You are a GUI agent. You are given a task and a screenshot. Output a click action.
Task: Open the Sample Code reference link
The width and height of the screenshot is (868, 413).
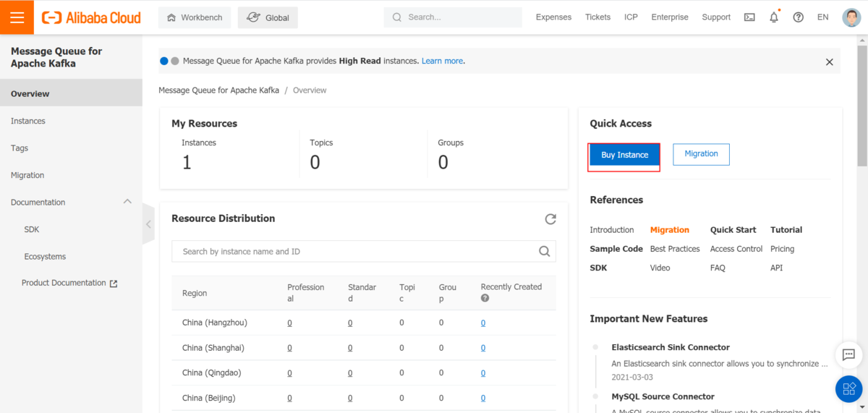616,249
